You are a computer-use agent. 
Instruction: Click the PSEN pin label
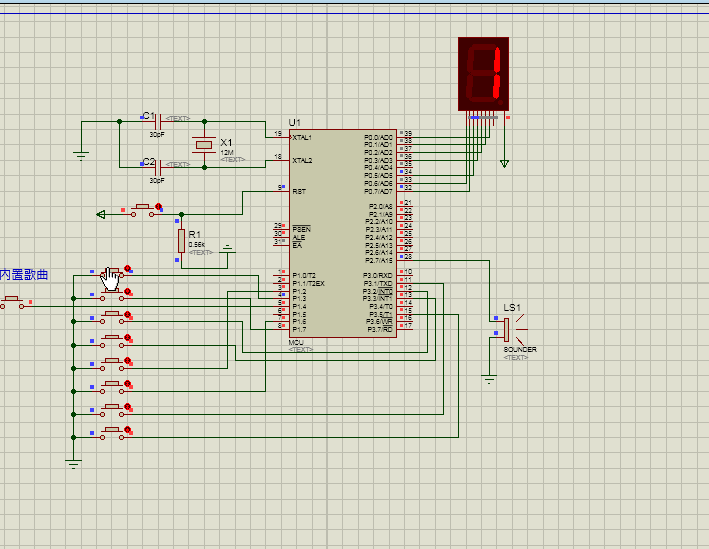click(302, 229)
